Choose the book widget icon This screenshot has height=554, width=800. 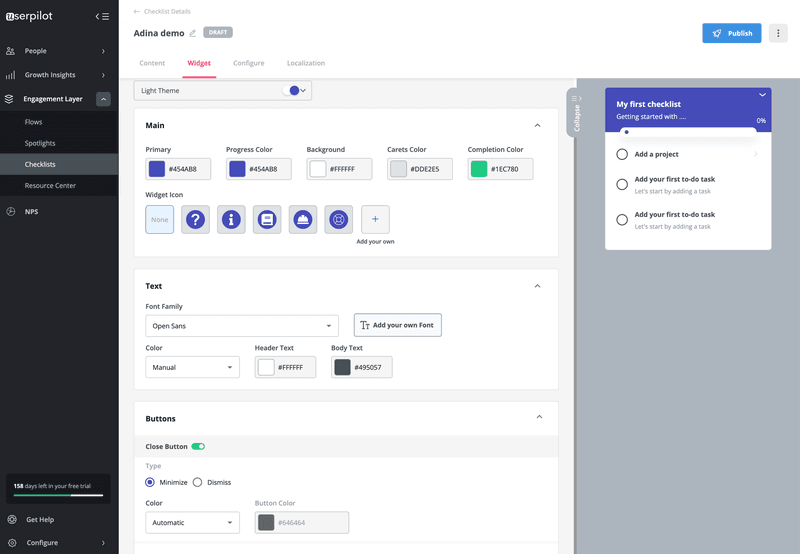coord(267,219)
